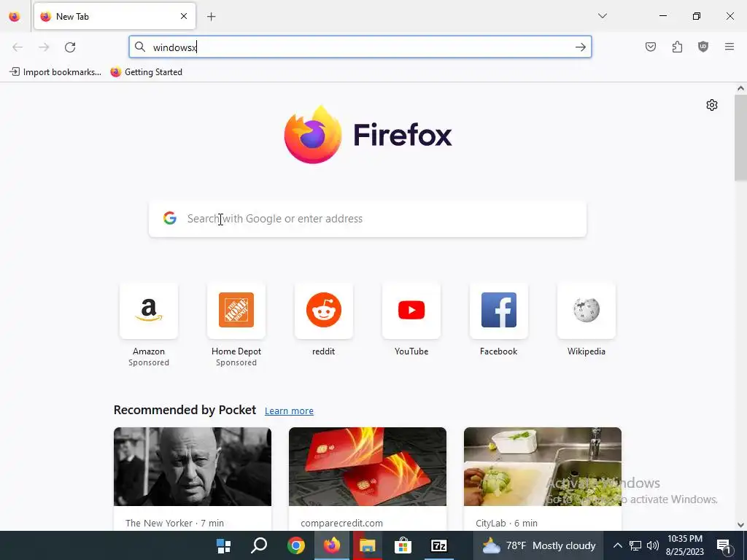This screenshot has width=747, height=560.
Task: Open new tab personalize gear icon
Action: pos(712,105)
